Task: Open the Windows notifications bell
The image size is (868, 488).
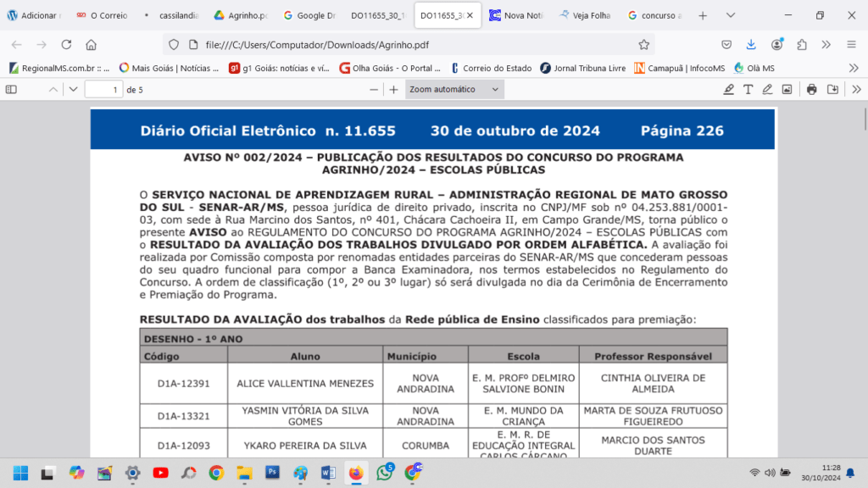Action: [x=850, y=473]
